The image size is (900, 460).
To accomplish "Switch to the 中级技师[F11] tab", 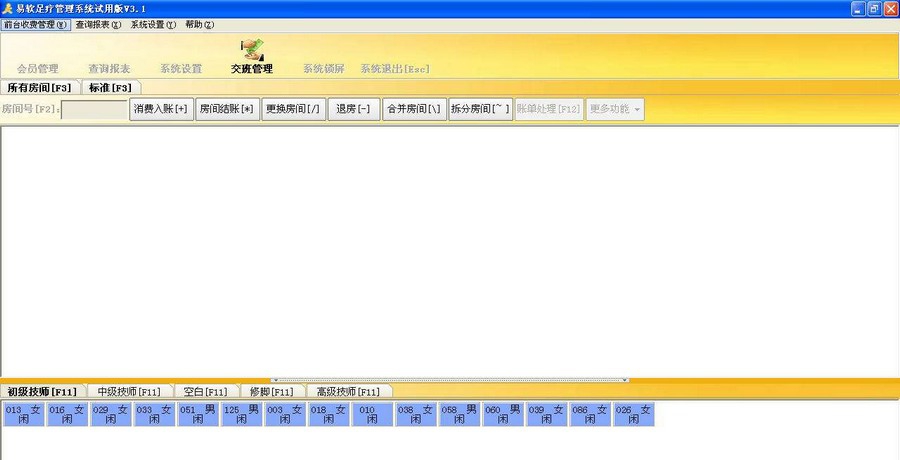I will 129,392.
